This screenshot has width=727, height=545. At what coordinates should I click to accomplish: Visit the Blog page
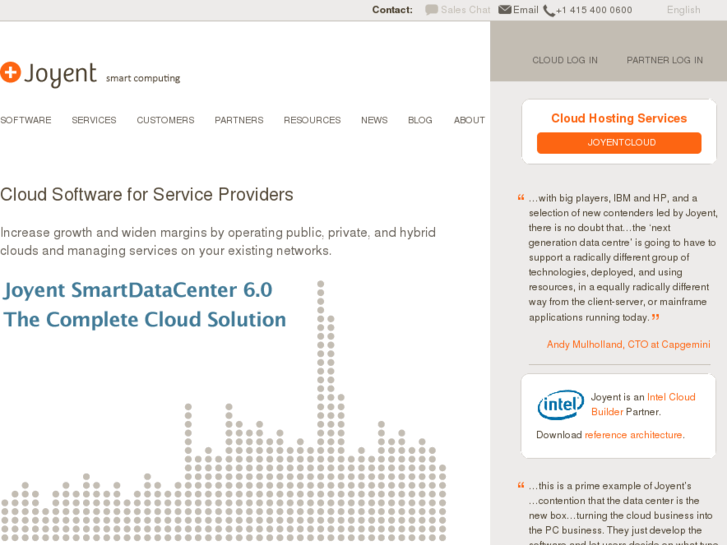point(420,120)
